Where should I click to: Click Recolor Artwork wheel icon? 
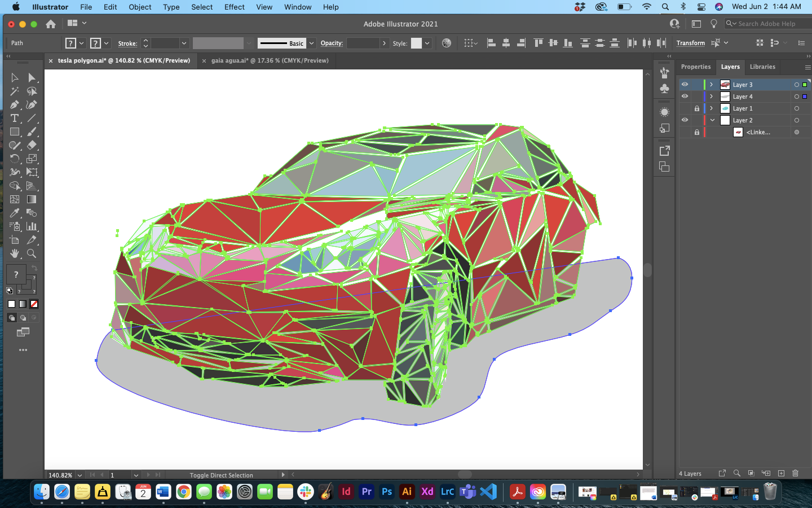[447, 43]
